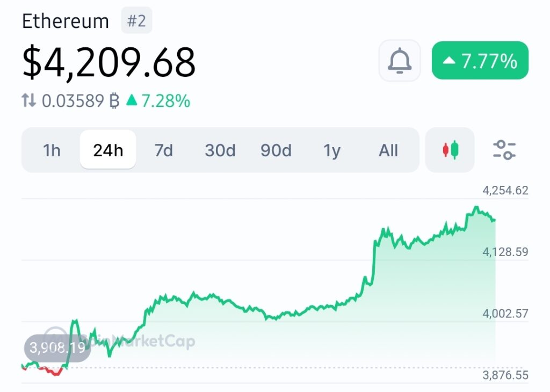Show the All time chart
Viewport: 550px width, 392px height.
point(388,150)
